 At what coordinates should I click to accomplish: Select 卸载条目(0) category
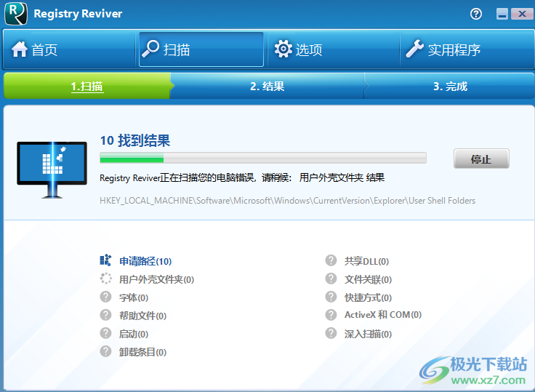142,352
